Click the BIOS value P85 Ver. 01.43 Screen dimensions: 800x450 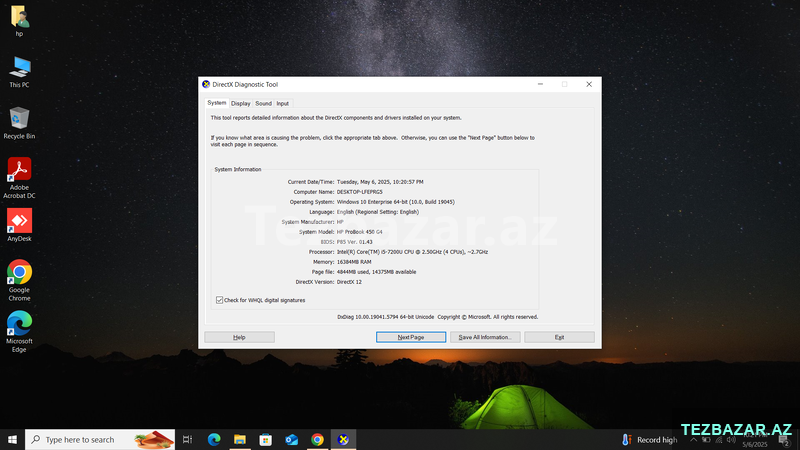tap(355, 242)
